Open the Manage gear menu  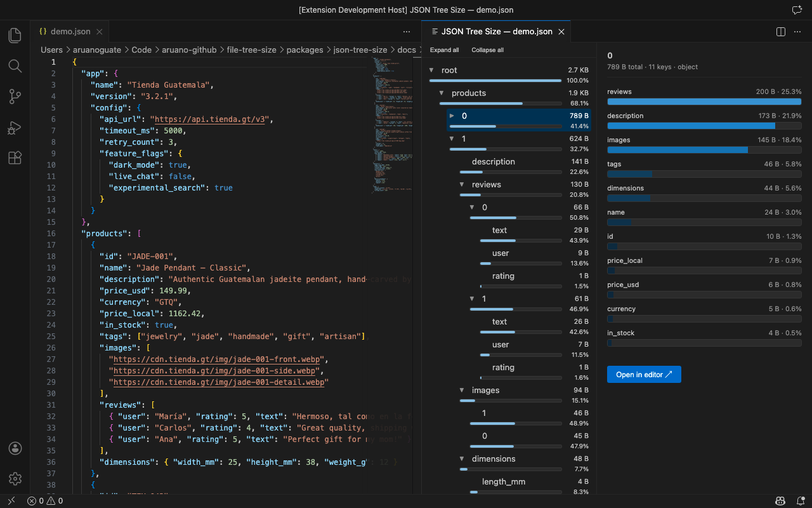pos(15,479)
